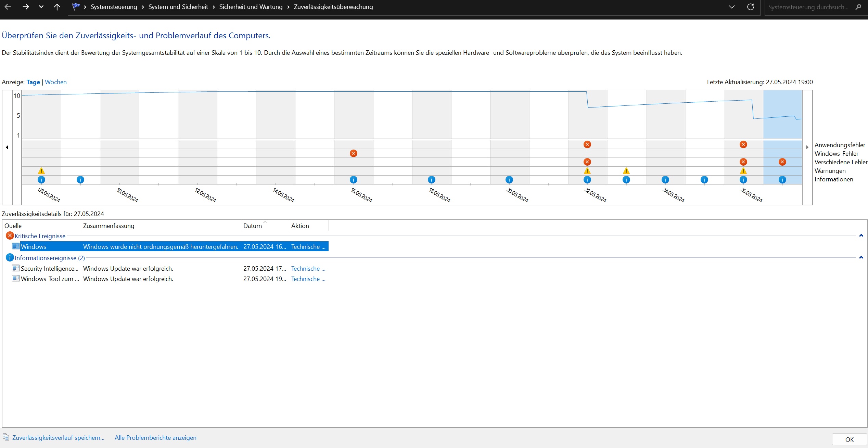Switch chart view to Tage
Image resolution: width=868 pixels, height=448 pixels.
[33, 82]
